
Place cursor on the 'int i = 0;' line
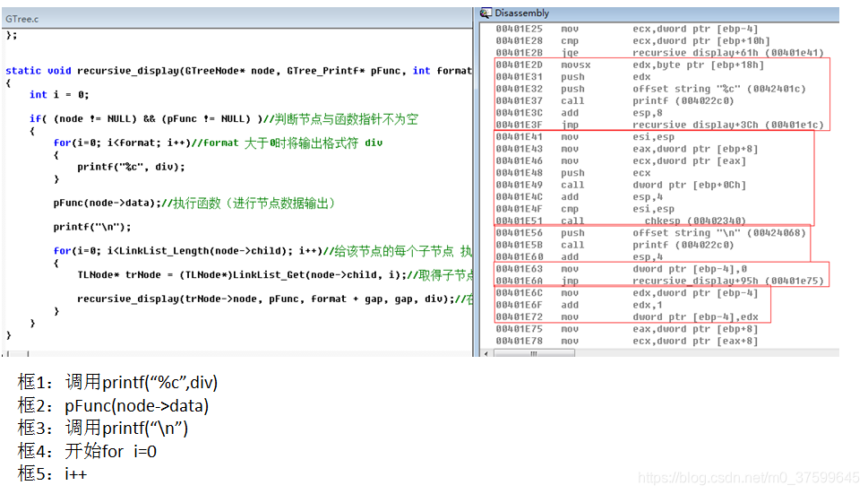click(59, 95)
